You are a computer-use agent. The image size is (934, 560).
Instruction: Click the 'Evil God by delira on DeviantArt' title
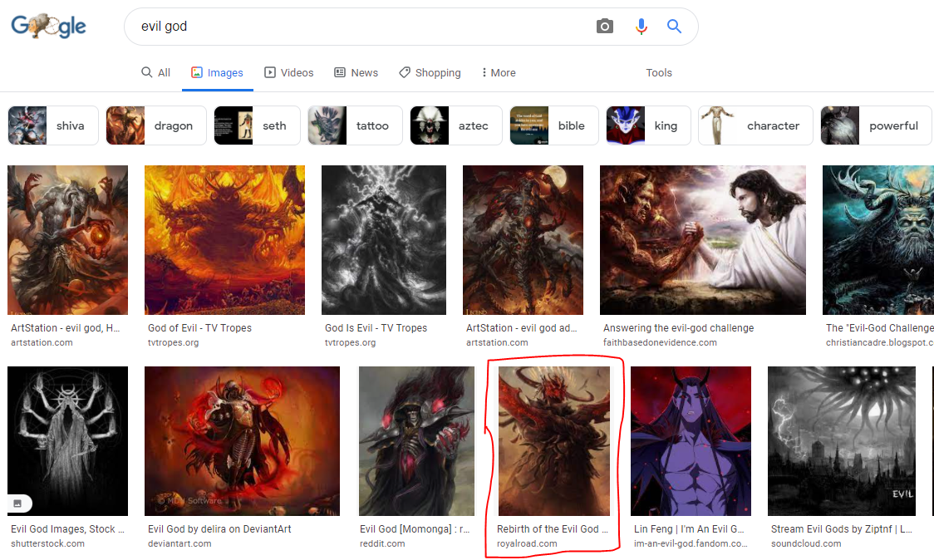point(219,529)
